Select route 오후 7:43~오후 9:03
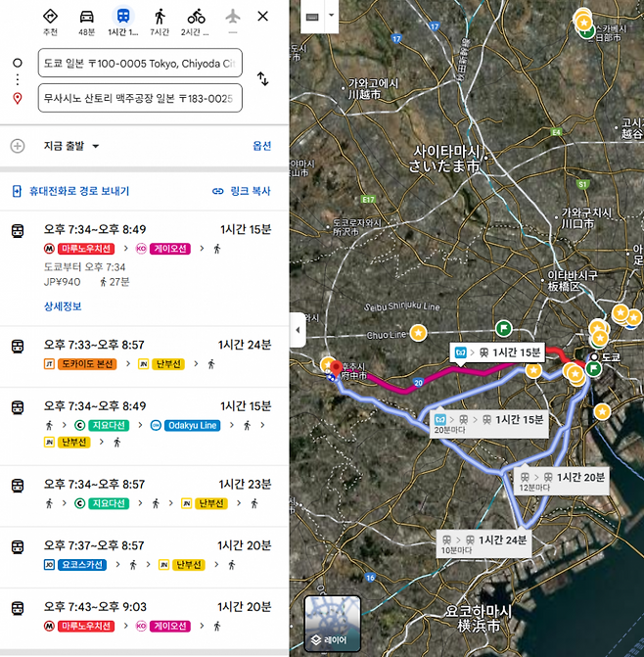This screenshot has width=644, height=657. [144, 619]
